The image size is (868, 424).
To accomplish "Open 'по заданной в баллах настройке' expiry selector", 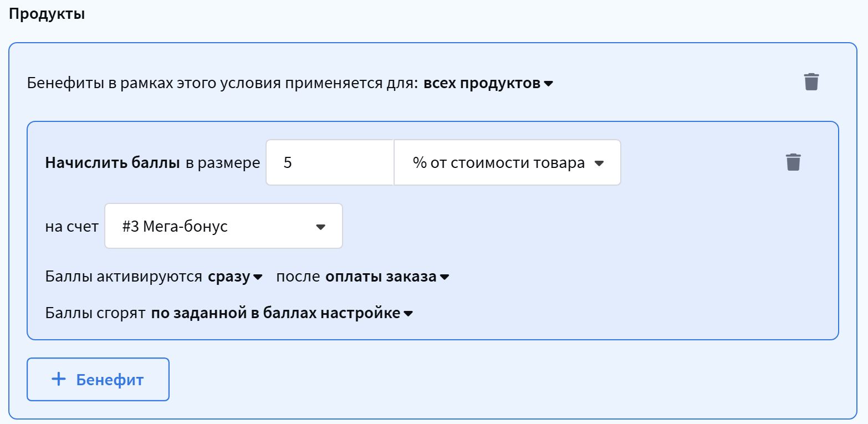I will (x=275, y=313).
